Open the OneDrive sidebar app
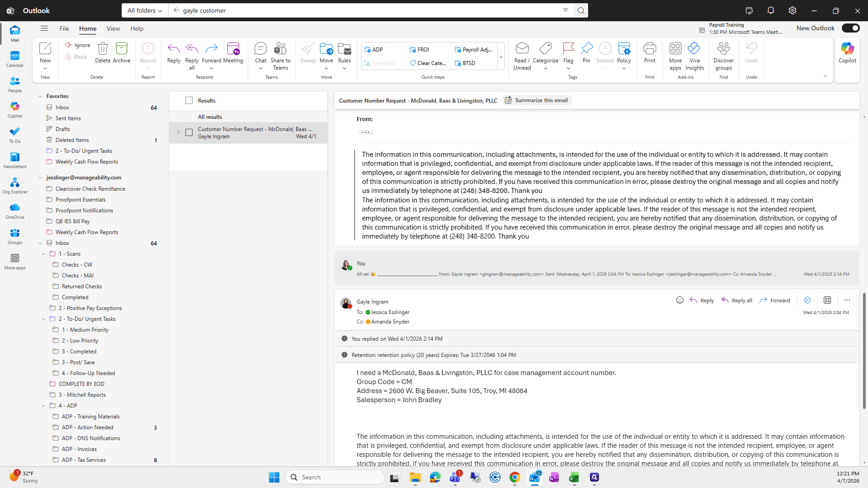The width and height of the screenshot is (868, 488). tap(15, 211)
